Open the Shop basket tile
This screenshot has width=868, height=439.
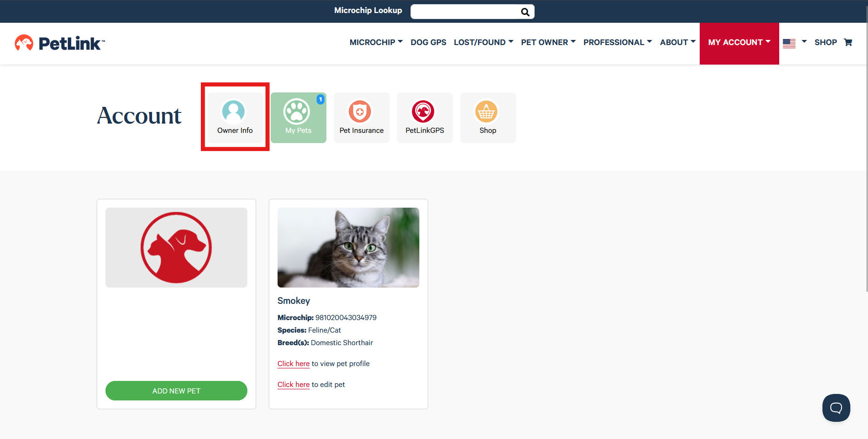pyautogui.click(x=488, y=118)
